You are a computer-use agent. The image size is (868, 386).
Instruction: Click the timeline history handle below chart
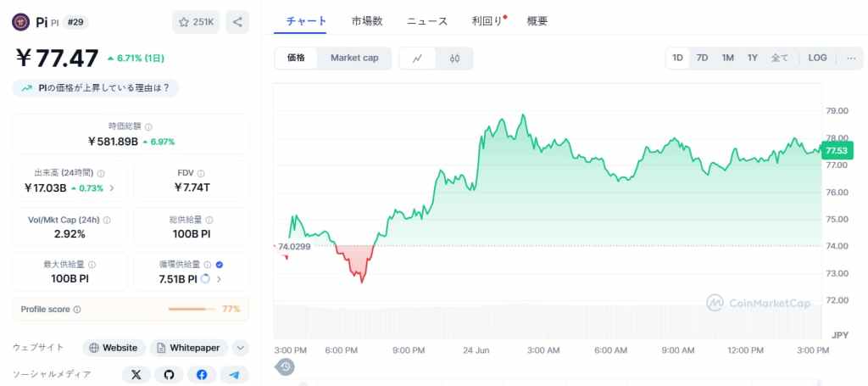[286, 366]
